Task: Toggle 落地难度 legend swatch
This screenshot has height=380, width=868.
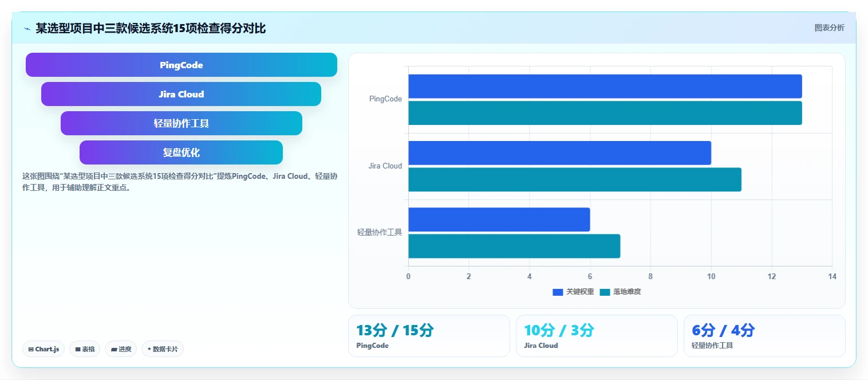Action: (605, 292)
